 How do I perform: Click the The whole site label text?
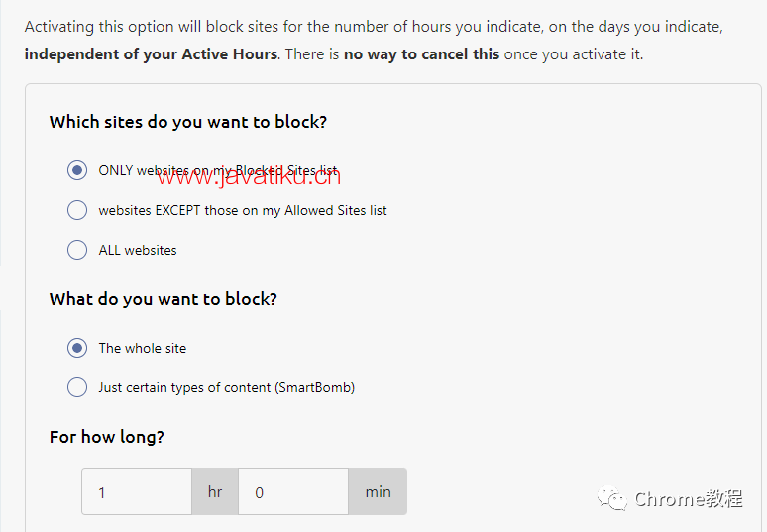click(143, 348)
